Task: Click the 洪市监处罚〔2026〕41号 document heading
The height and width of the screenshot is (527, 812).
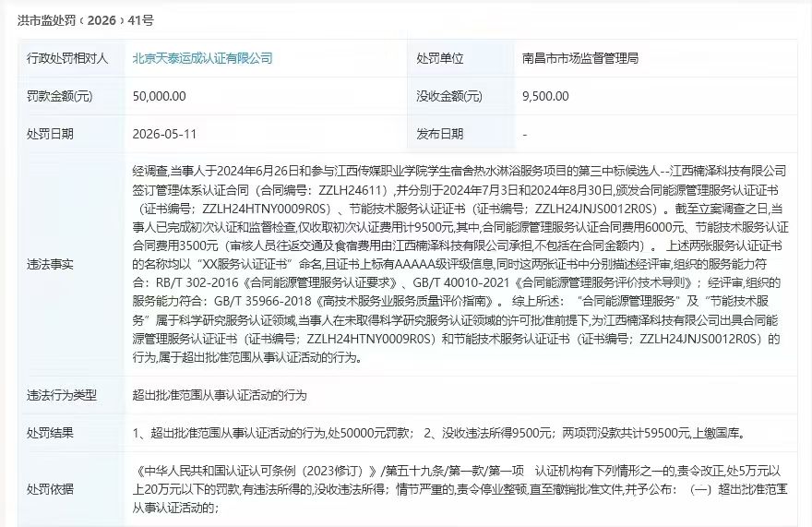Action: click(86, 20)
